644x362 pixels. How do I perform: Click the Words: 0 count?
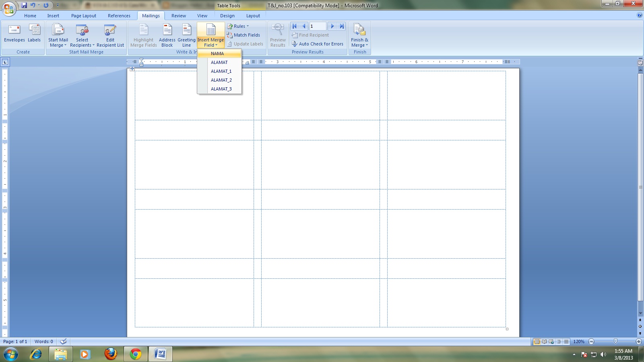tap(44, 341)
